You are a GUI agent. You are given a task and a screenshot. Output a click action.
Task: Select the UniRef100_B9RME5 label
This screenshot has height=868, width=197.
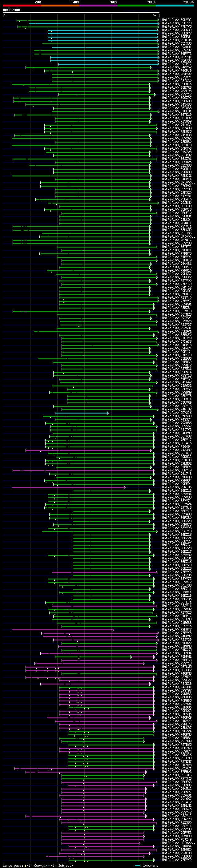click(177, 84)
